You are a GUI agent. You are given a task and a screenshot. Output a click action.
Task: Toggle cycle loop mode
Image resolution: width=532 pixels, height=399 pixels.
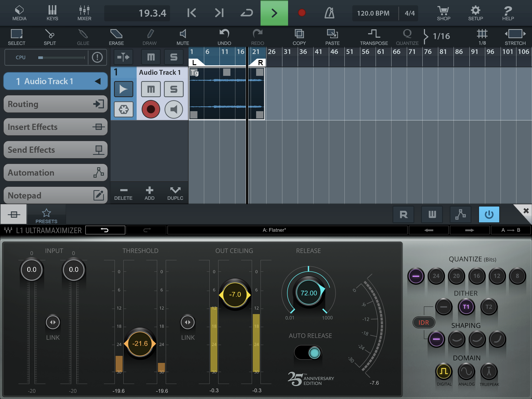coord(247,13)
